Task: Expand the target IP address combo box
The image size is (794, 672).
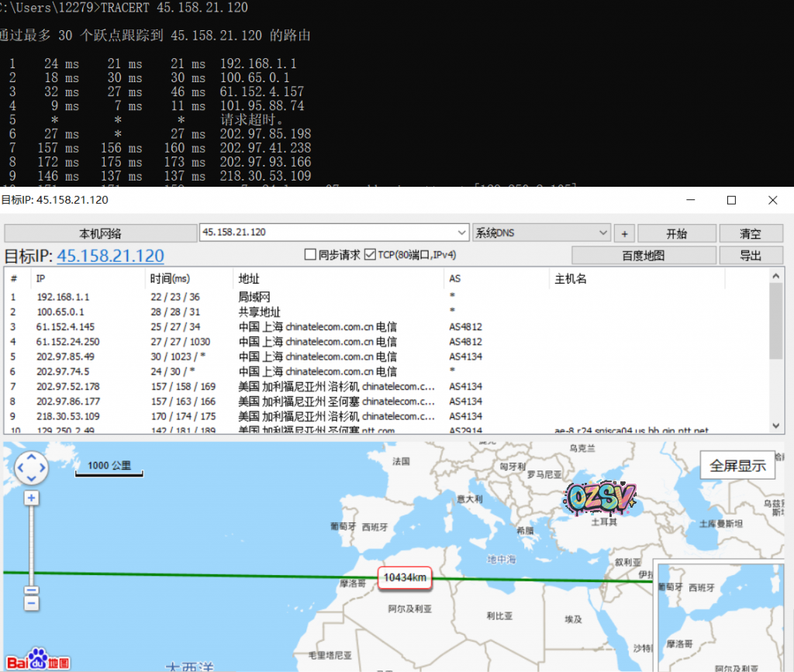Action: coord(461,233)
